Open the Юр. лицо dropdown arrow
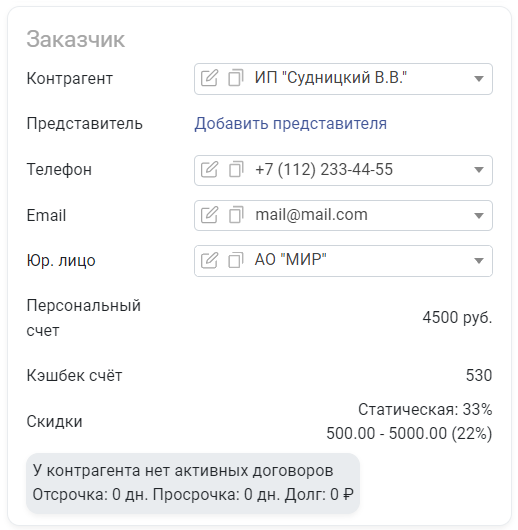The image size is (518, 530). [x=478, y=261]
